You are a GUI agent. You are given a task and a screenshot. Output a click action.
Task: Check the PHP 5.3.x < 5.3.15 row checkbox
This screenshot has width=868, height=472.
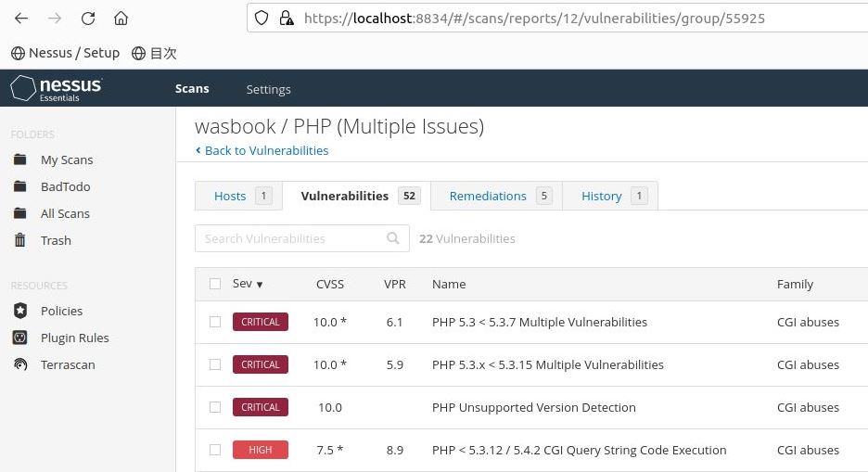pos(215,364)
